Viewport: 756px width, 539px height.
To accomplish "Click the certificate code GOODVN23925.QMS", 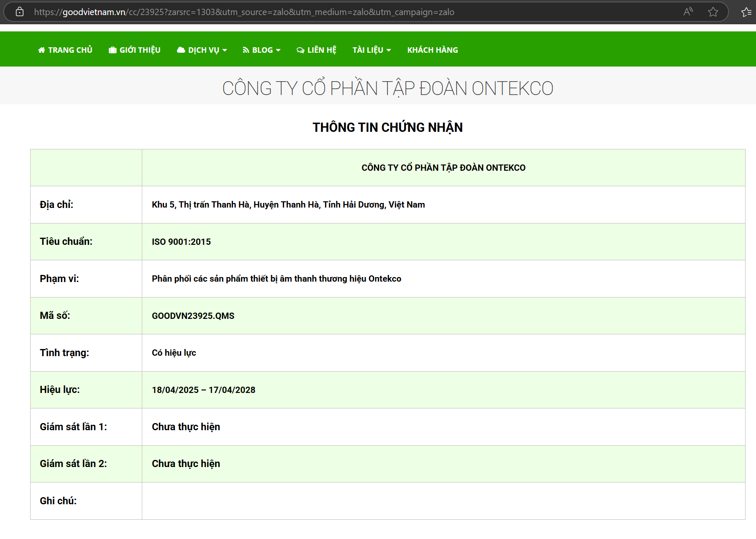I will coord(193,316).
